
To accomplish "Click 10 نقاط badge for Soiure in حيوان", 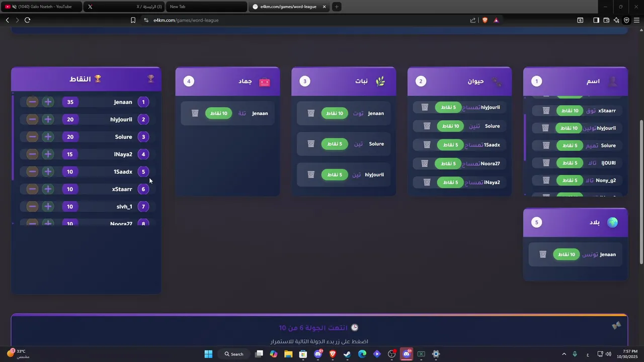I will coord(450,126).
